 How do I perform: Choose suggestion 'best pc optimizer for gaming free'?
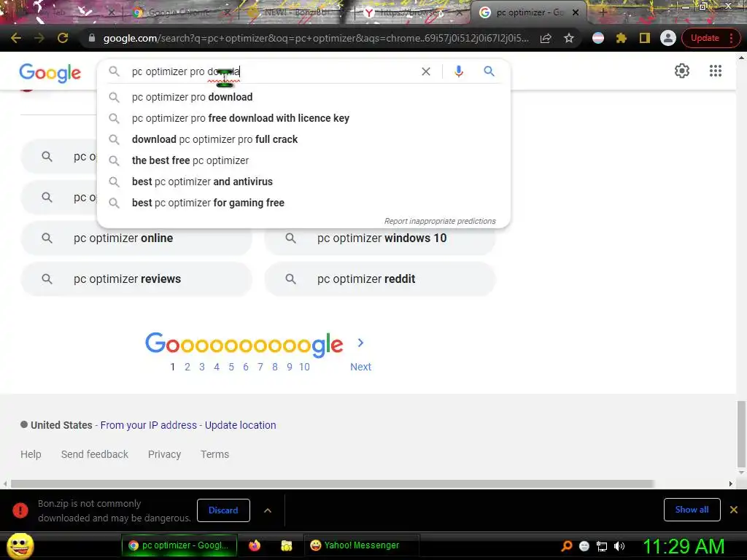tap(303, 203)
